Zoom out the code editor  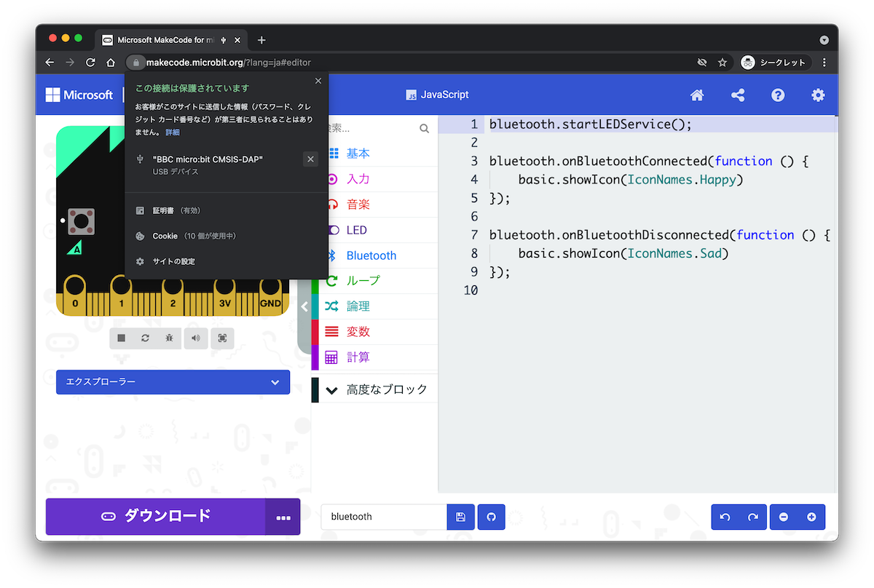(784, 517)
